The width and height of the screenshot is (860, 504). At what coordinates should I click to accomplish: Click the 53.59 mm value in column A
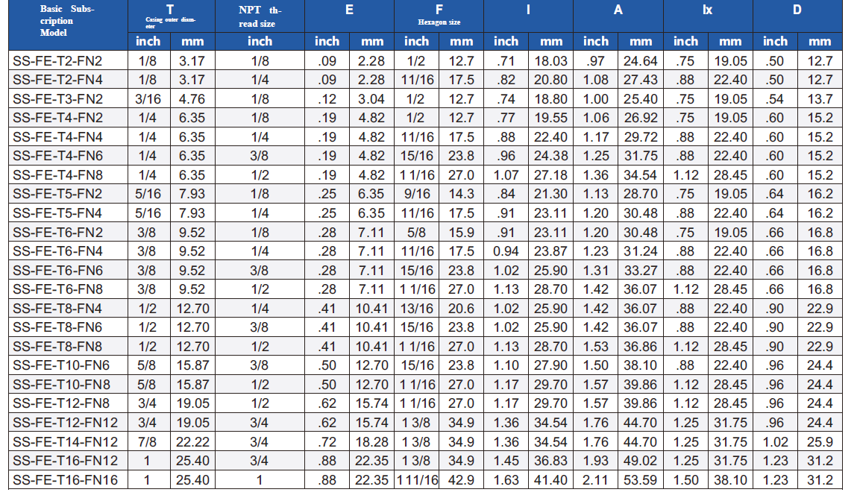tap(641, 480)
